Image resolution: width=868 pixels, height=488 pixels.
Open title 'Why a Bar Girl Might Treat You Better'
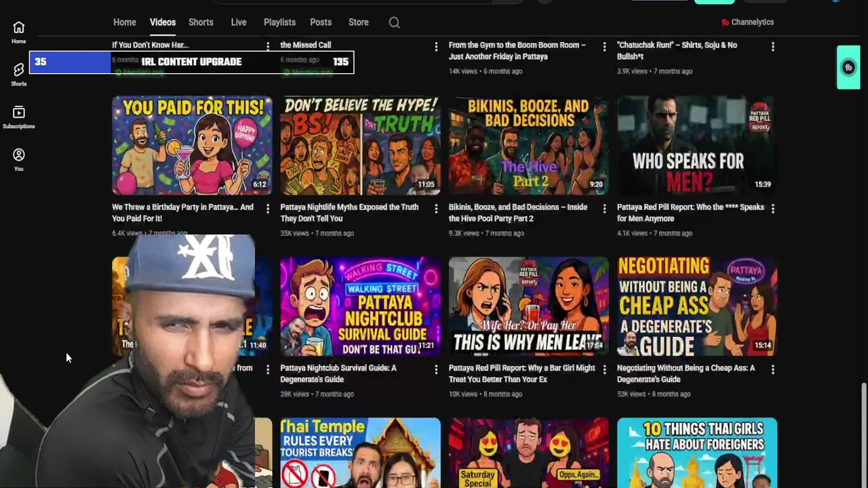(x=521, y=373)
